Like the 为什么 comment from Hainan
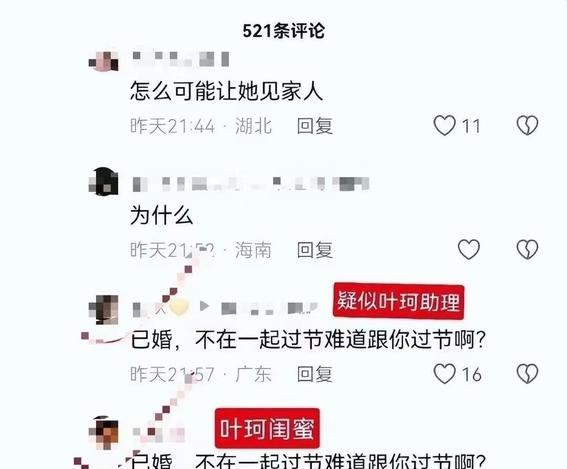Viewport: 567px width, 469px height. tap(469, 250)
